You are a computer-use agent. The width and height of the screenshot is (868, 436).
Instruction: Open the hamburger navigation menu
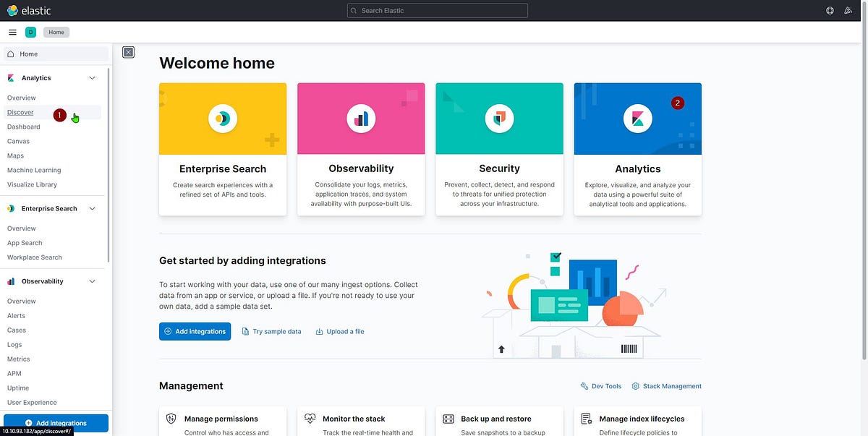click(12, 32)
